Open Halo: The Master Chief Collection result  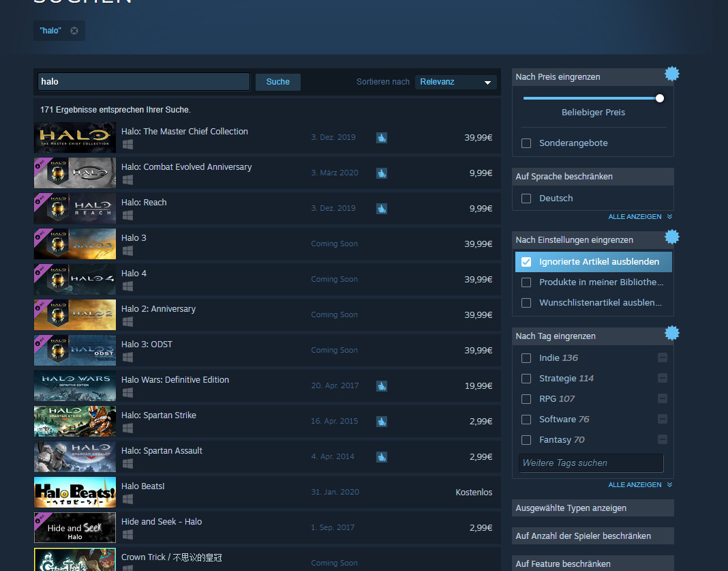click(x=267, y=138)
